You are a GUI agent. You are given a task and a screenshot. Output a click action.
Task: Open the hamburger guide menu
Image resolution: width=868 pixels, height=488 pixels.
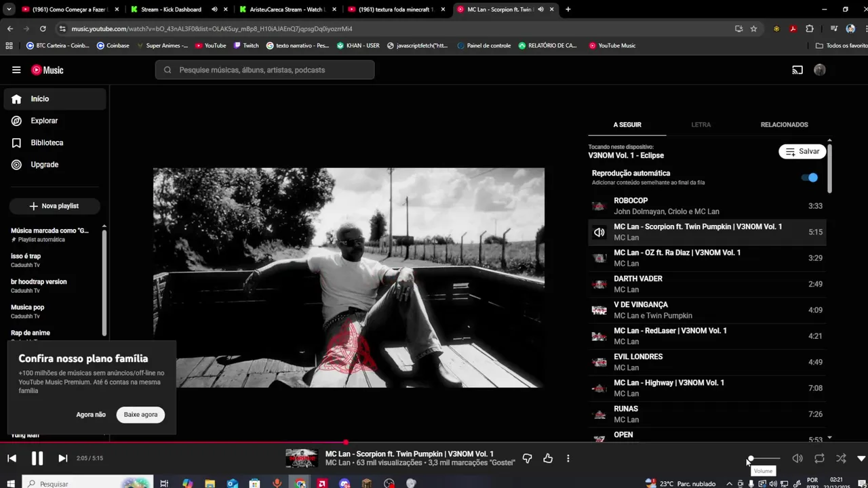pos(16,70)
